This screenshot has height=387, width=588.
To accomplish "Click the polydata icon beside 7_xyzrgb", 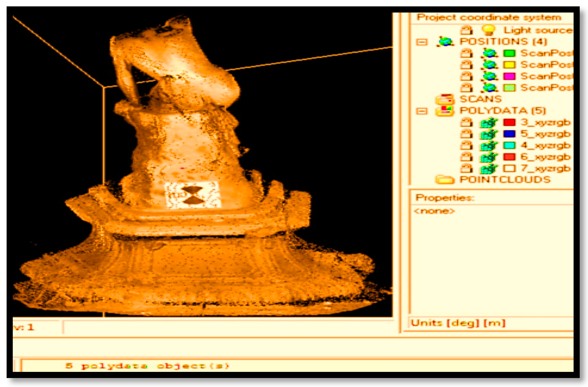I will pos(489,169).
